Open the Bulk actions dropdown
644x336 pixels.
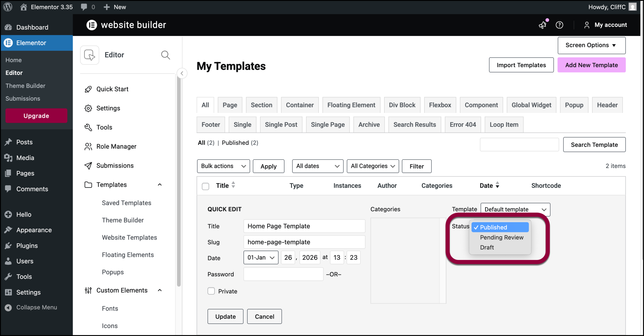coord(223,166)
